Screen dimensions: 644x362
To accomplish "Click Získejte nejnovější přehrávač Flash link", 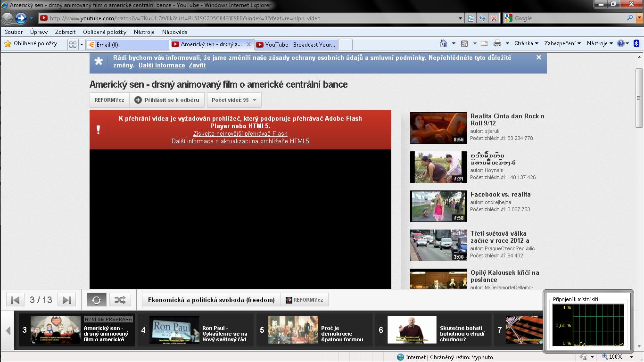I will [x=240, y=134].
